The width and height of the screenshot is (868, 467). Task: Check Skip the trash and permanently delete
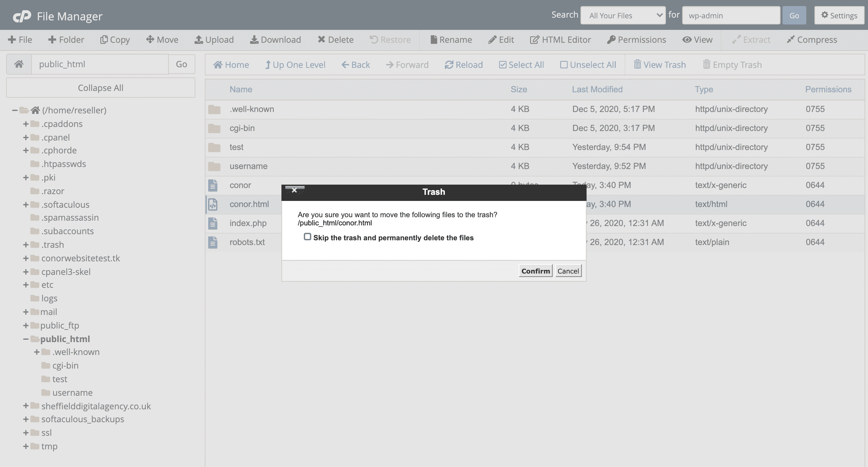pos(308,237)
